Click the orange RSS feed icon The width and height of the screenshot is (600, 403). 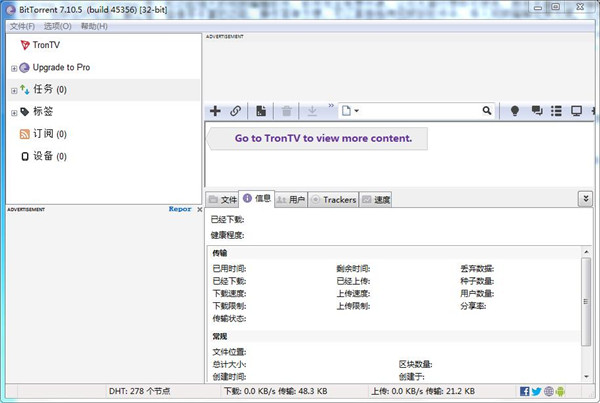pos(24,134)
